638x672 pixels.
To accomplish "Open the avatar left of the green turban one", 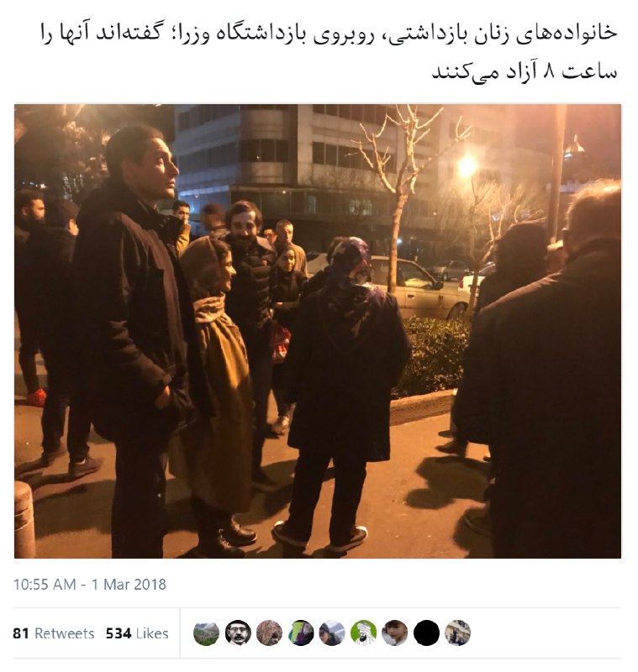I will (332, 633).
